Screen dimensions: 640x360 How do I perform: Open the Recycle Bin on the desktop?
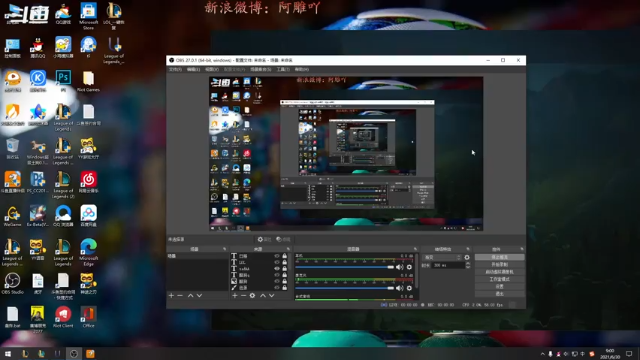13,148
